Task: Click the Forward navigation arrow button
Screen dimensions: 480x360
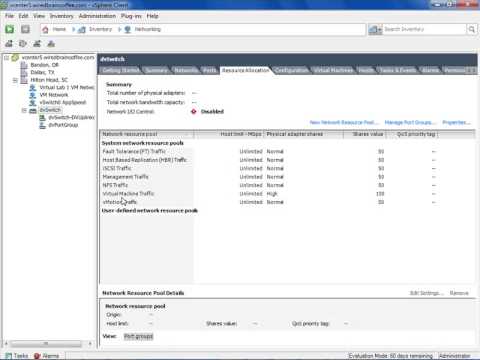Action: pos(25,29)
